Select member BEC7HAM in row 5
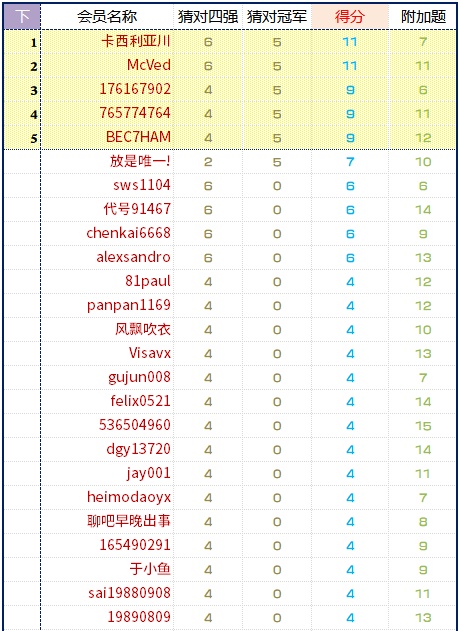 coord(138,138)
